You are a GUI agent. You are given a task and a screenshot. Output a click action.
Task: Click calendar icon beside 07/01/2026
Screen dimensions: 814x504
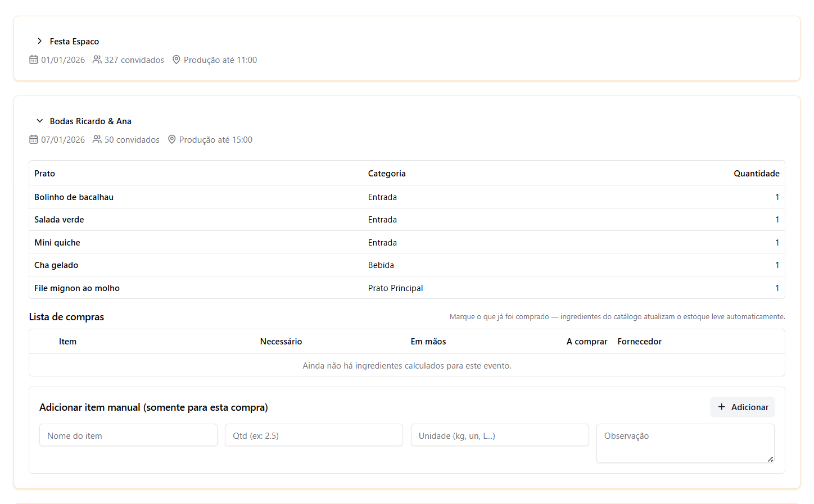tap(34, 139)
